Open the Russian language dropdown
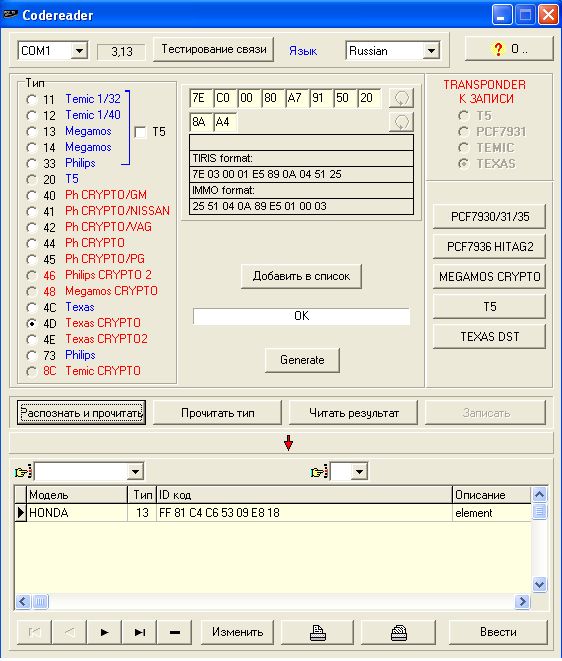The height and width of the screenshot is (661, 562). click(431, 51)
